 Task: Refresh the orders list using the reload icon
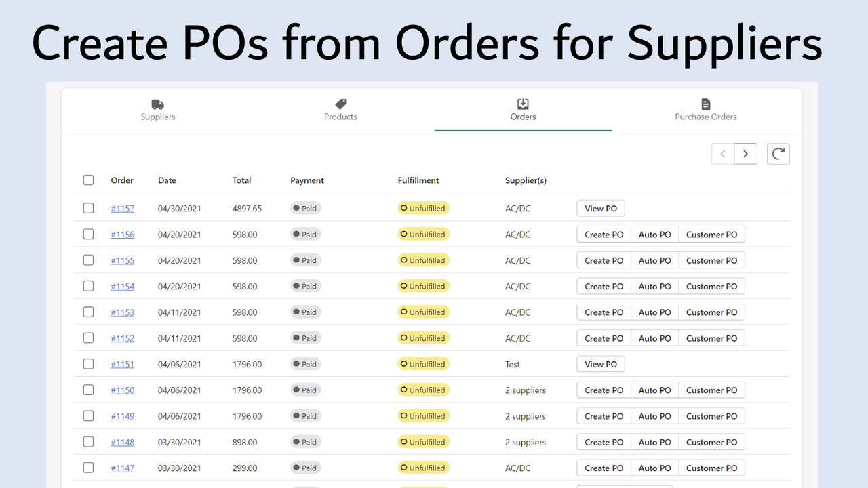tap(778, 154)
